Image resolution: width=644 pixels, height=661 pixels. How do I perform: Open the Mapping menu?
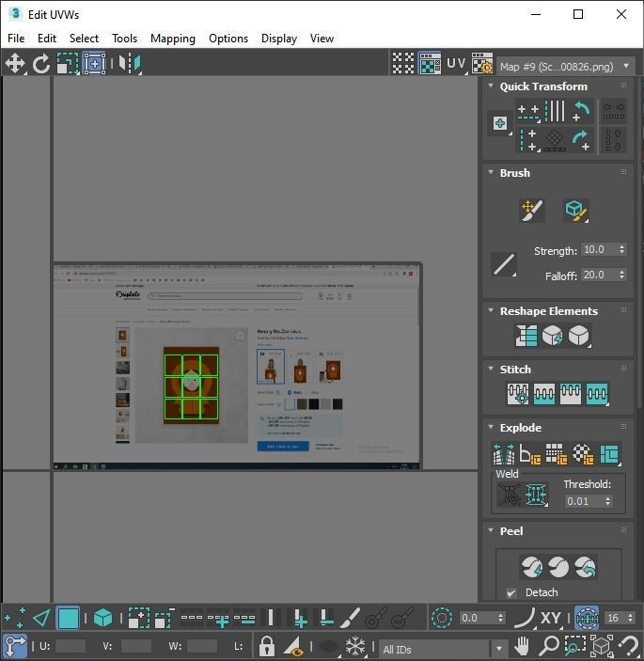coord(173,39)
